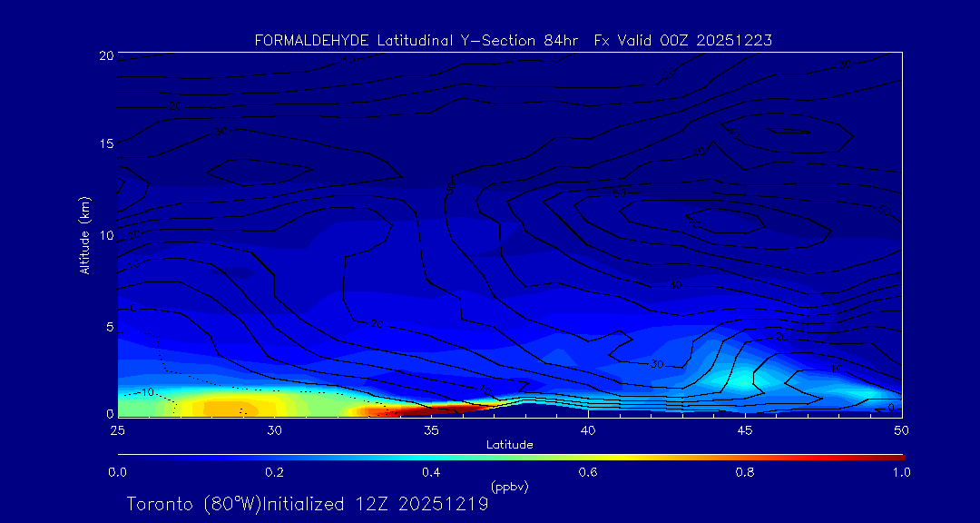The width and height of the screenshot is (980, 523).
Task: Click the x-axis tick label 40
Action: point(588,429)
